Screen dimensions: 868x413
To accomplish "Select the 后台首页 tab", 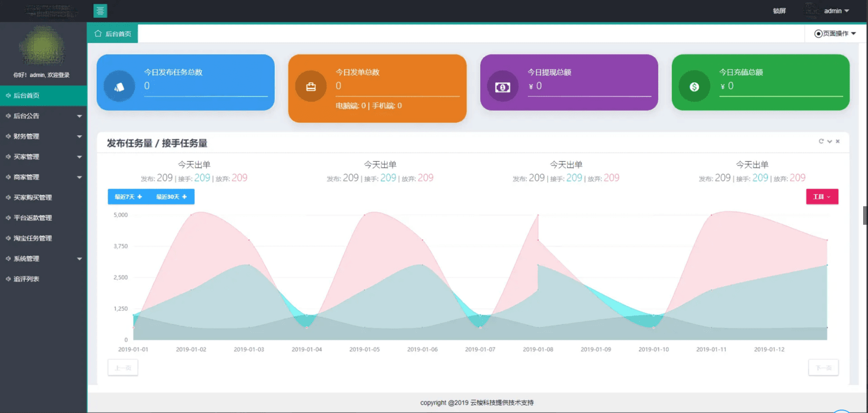I will click(x=113, y=34).
